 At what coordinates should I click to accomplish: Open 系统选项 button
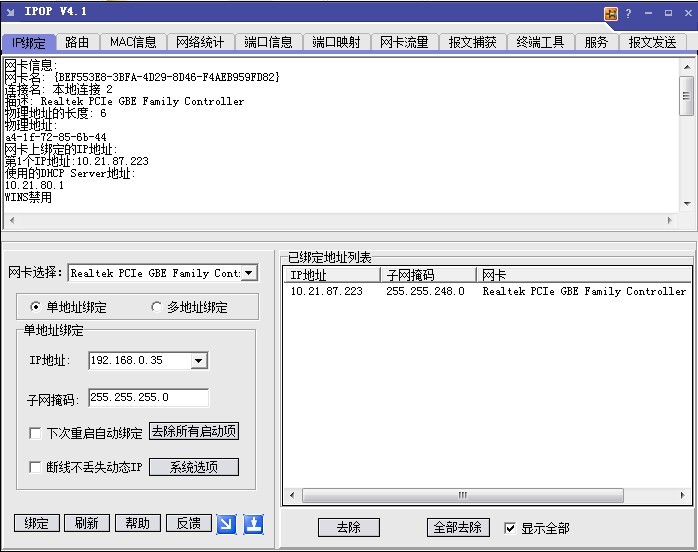click(194, 467)
